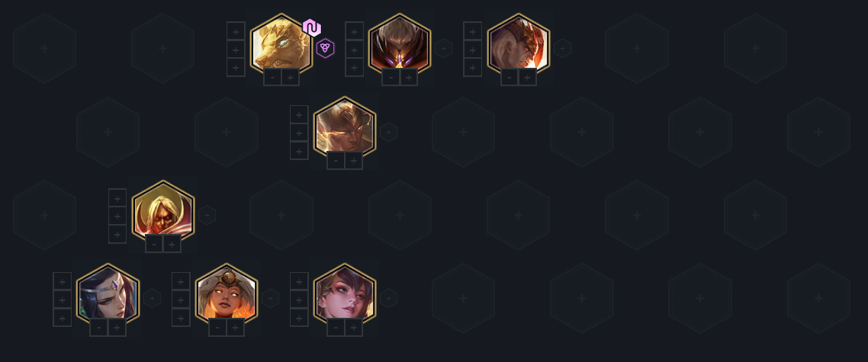The height and width of the screenshot is (362, 868).
Task: Select the golden wolf champion portrait
Action: click(x=281, y=46)
